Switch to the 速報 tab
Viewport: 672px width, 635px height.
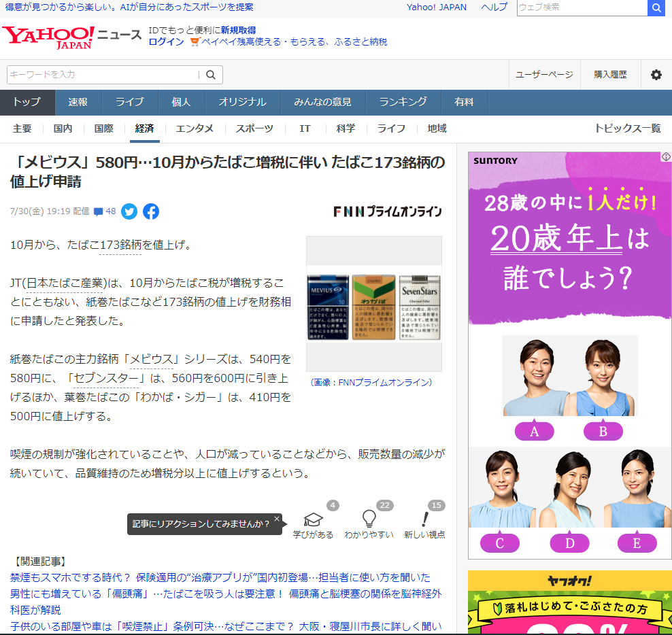(78, 102)
